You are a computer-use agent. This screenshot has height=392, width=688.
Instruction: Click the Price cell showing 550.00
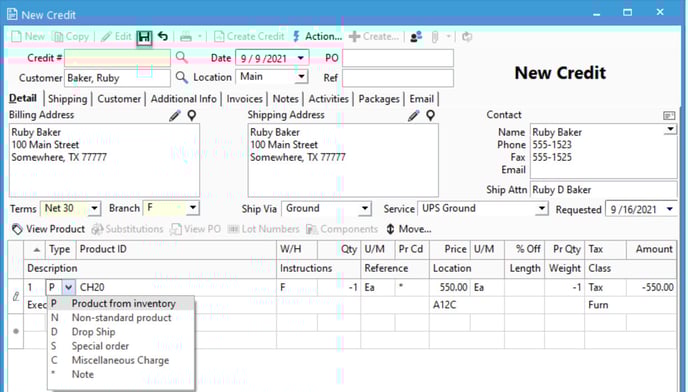(450, 288)
